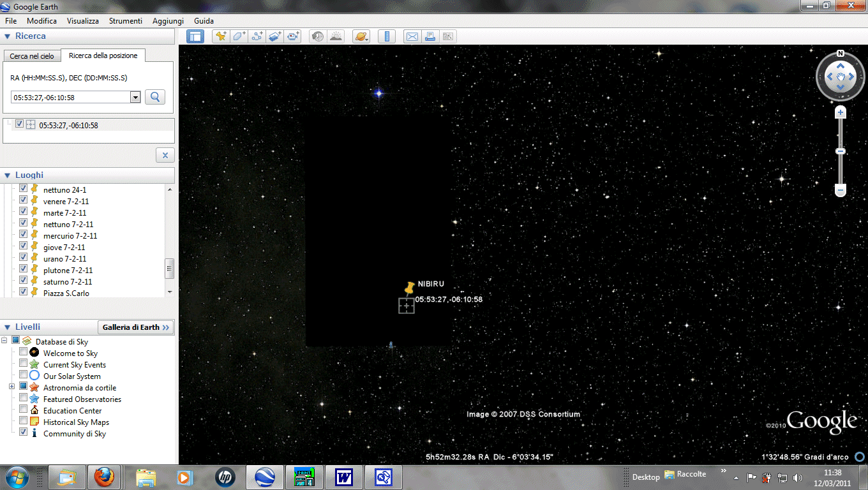Switch to Cerca nel cielo tab
The height and width of the screenshot is (490, 868).
click(x=32, y=56)
